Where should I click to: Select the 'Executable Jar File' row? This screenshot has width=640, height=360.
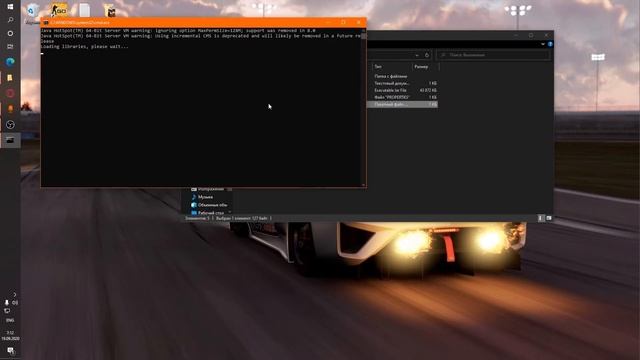402,90
